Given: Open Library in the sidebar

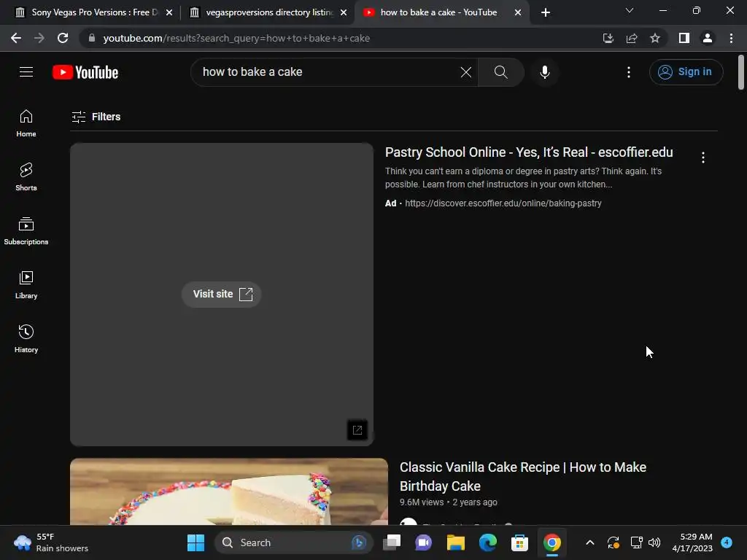Looking at the screenshot, I should (x=26, y=285).
